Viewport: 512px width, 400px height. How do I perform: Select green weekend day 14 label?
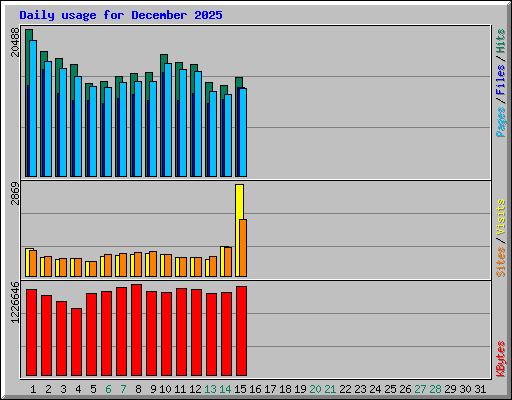coord(225,389)
